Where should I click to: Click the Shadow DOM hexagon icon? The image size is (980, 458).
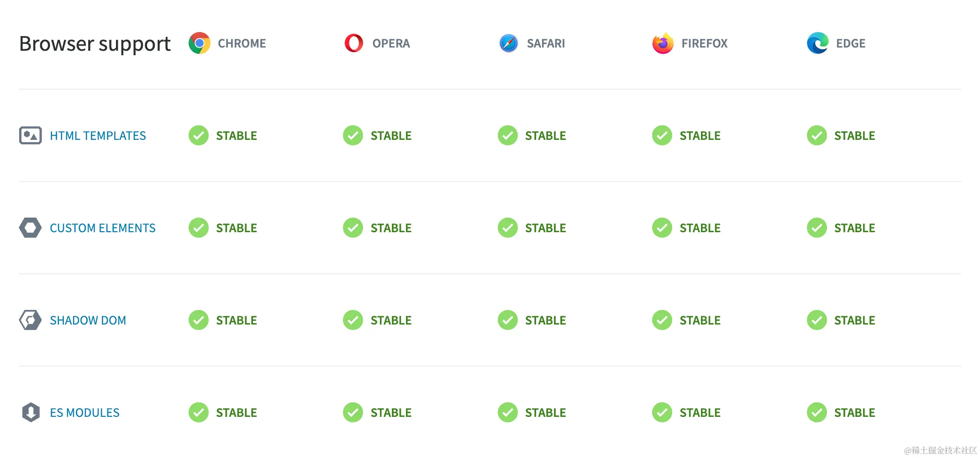pyautogui.click(x=31, y=320)
